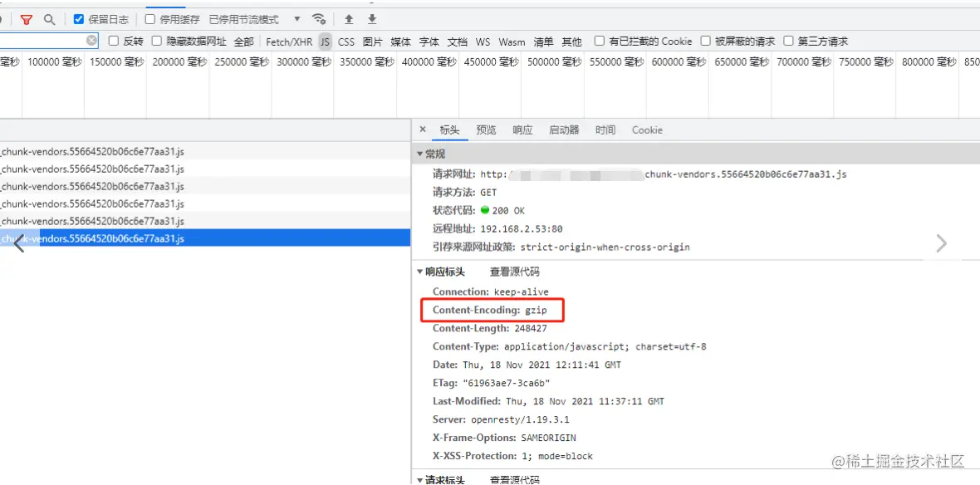Switch to the 响应 tab
980x485 pixels.
[522, 130]
